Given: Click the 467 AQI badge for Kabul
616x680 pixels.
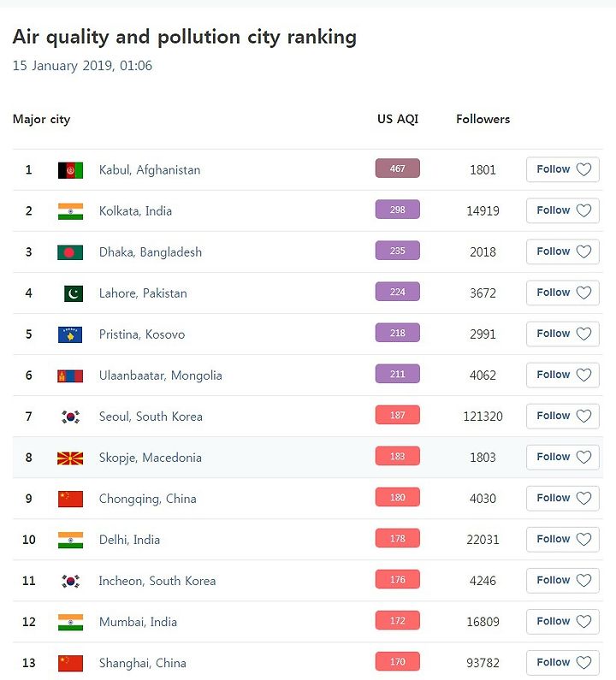Looking at the screenshot, I should (x=397, y=169).
